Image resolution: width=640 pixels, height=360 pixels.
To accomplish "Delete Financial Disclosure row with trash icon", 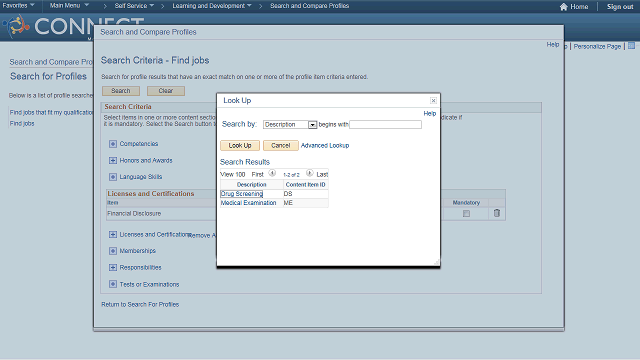I will tap(497, 213).
